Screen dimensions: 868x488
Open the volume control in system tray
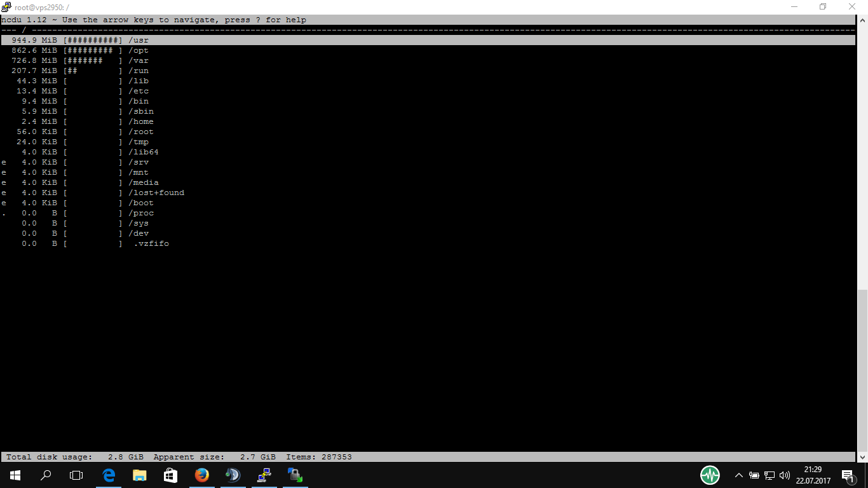(784, 475)
